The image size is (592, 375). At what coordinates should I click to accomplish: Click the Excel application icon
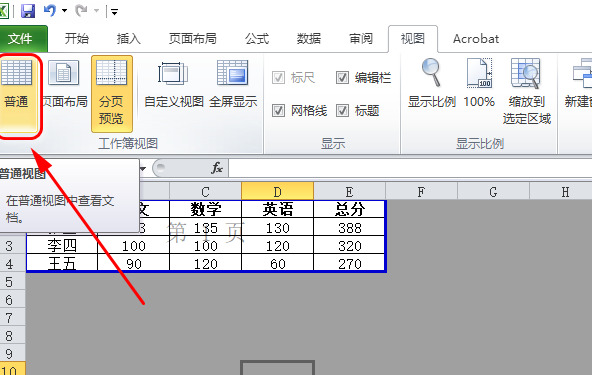point(4,11)
